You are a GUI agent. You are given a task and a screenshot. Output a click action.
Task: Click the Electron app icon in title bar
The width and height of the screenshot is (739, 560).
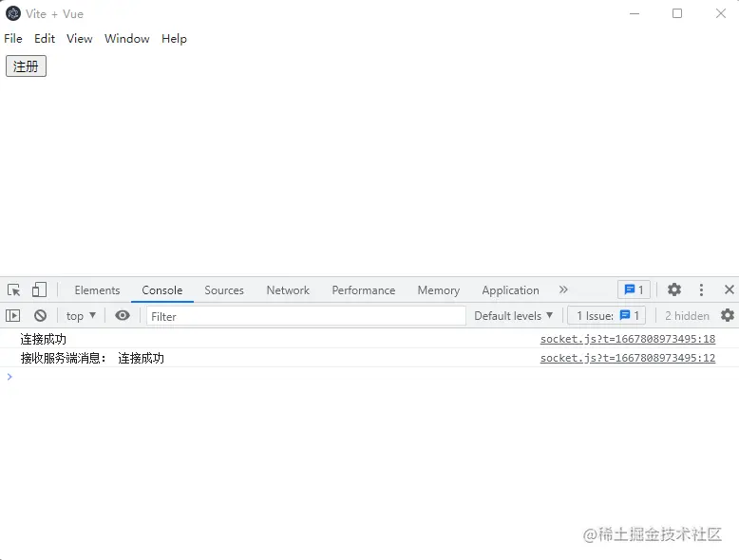coord(13,13)
